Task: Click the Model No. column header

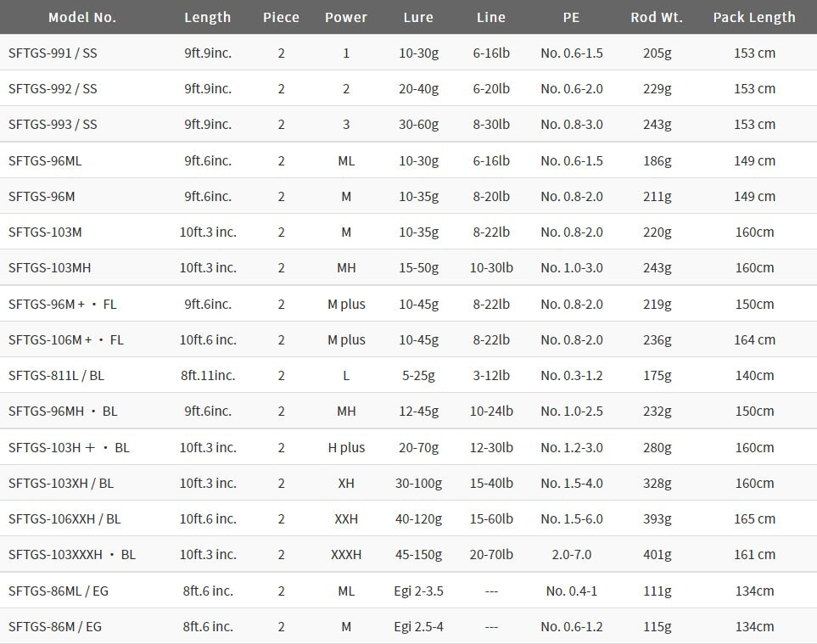Action: click(82, 17)
